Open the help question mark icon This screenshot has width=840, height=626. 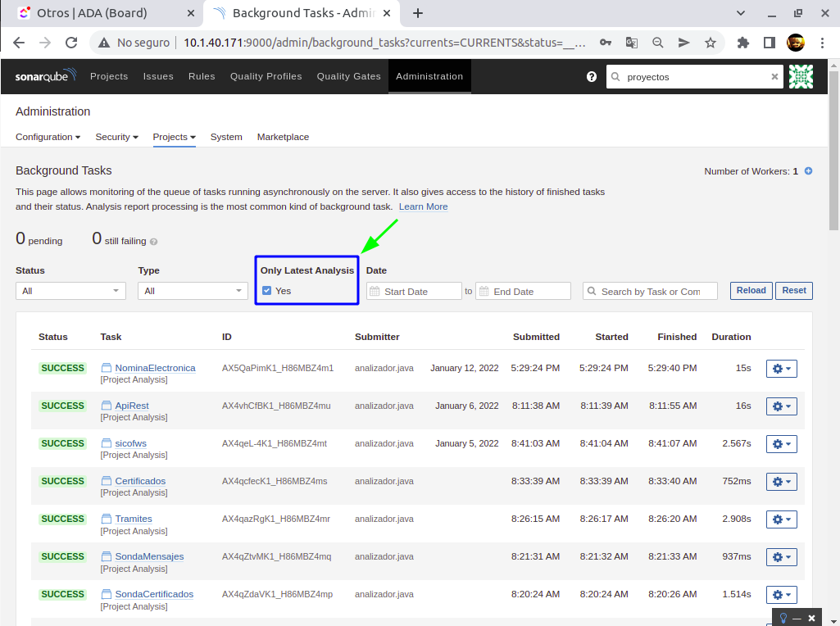[x=592, y=76]
